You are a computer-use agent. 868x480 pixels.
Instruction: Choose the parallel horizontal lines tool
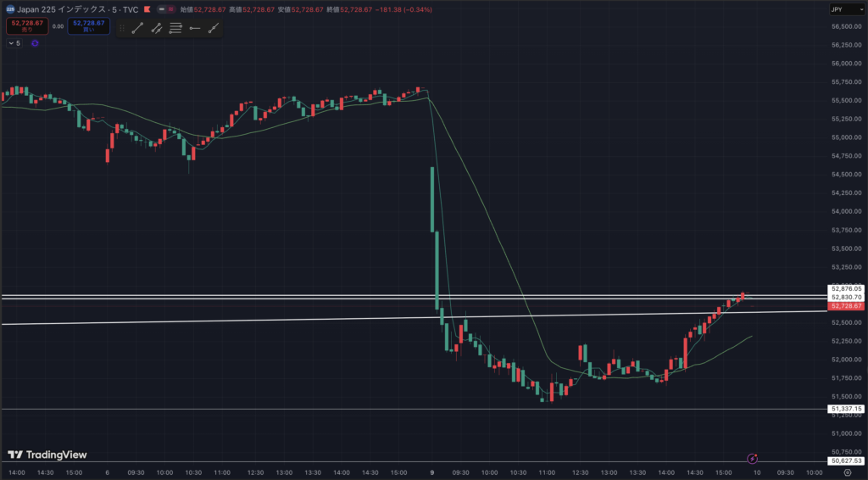click(175, 28)
